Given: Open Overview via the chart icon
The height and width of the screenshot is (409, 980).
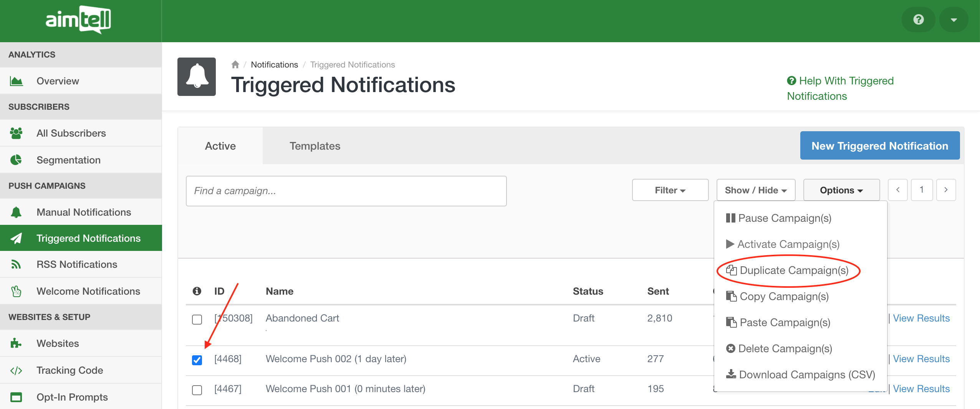Looking at the screenshot, I should pyautogui.click(x=16, y=81).
